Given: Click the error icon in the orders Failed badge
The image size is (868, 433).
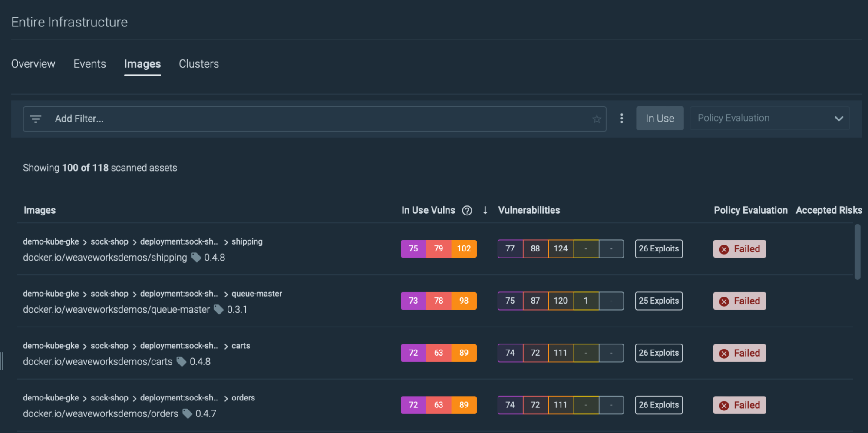Looking at the screenshot, I should coord(724,405).
